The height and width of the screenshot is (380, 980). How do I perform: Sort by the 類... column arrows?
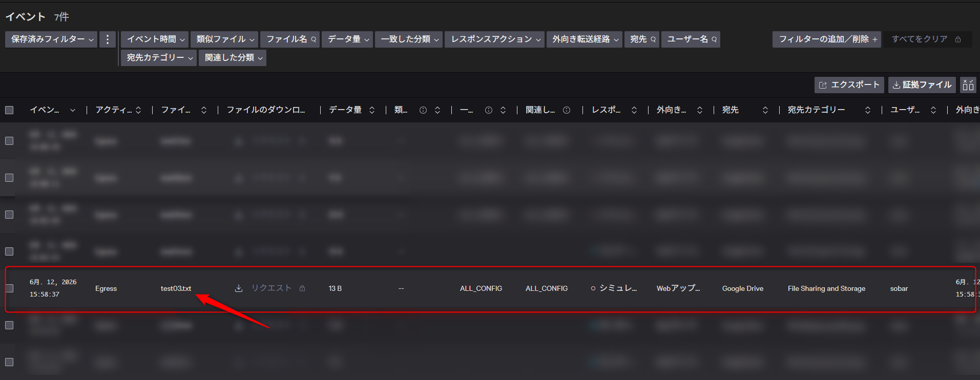(x=437, y=110)
